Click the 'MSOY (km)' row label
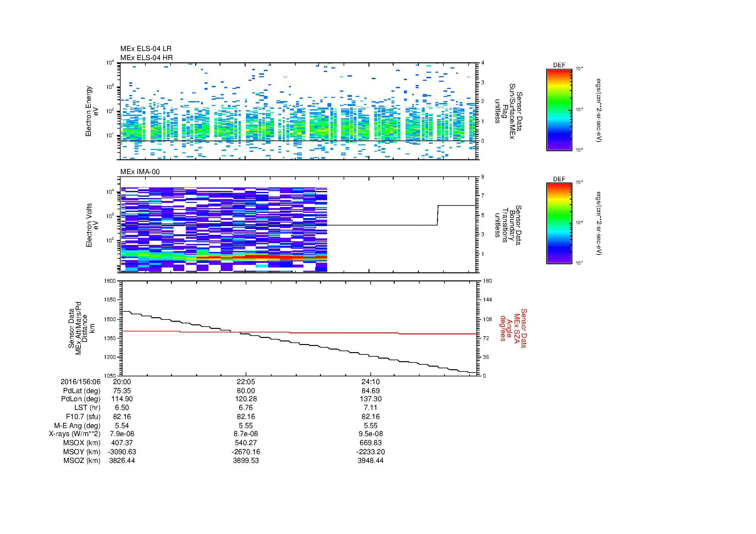The width and height of the screenshot is (756, 534). coord(82,452)
